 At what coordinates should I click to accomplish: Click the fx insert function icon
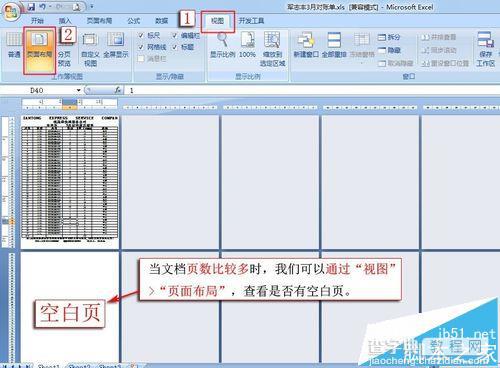point(118,90)
